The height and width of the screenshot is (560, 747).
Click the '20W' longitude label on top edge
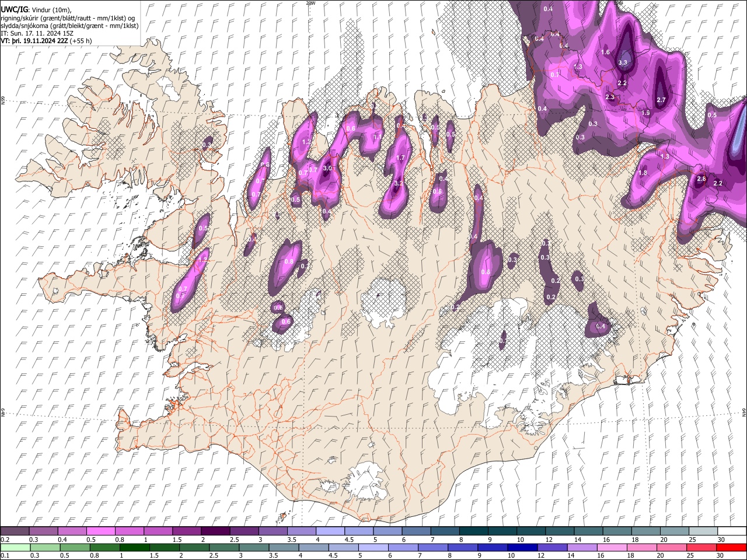310,3
